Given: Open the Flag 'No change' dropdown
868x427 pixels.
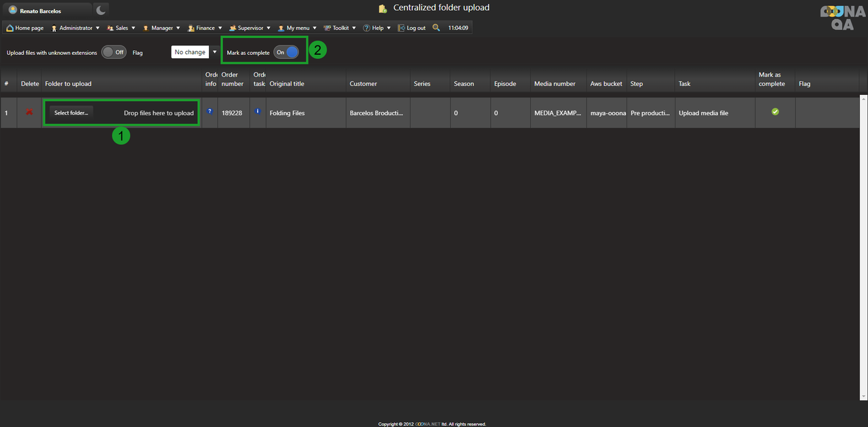Looking at the screenshot, I should pyautogui.click(x=195, y=52).
